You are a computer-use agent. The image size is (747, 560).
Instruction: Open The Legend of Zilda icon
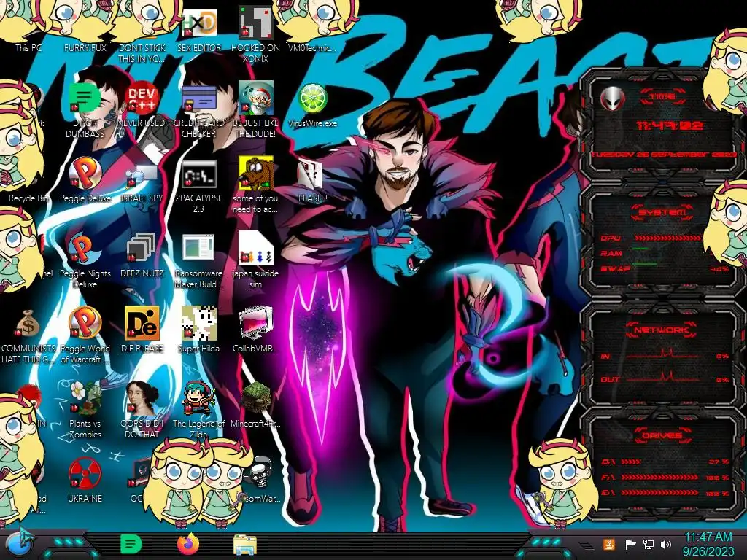[199, 398]
